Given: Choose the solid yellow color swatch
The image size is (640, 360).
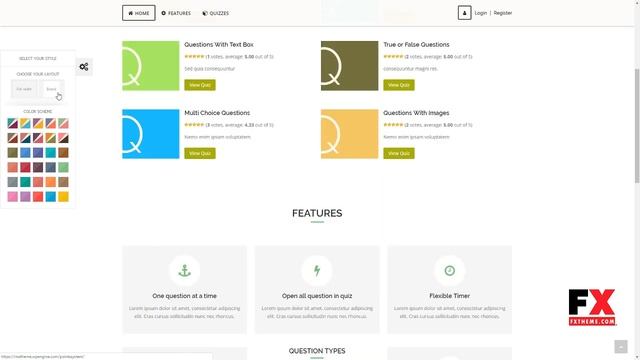Looking at the screenshot, I should 63,197.
